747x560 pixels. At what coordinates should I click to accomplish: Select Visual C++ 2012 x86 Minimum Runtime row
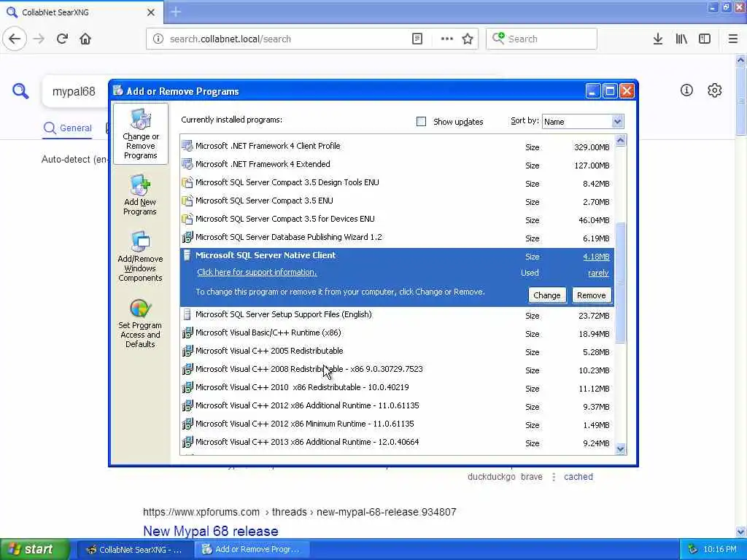(x=396, y=424)
